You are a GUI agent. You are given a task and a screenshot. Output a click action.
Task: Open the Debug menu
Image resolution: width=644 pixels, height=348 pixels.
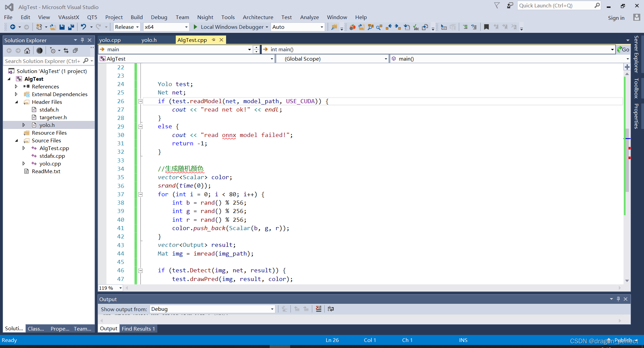pyautogui.click(x=159, y=17)
